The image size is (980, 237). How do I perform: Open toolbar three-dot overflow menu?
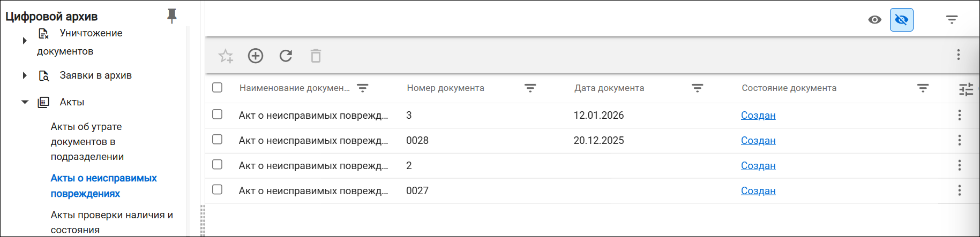pyautogui.click(x=959, y=55)
